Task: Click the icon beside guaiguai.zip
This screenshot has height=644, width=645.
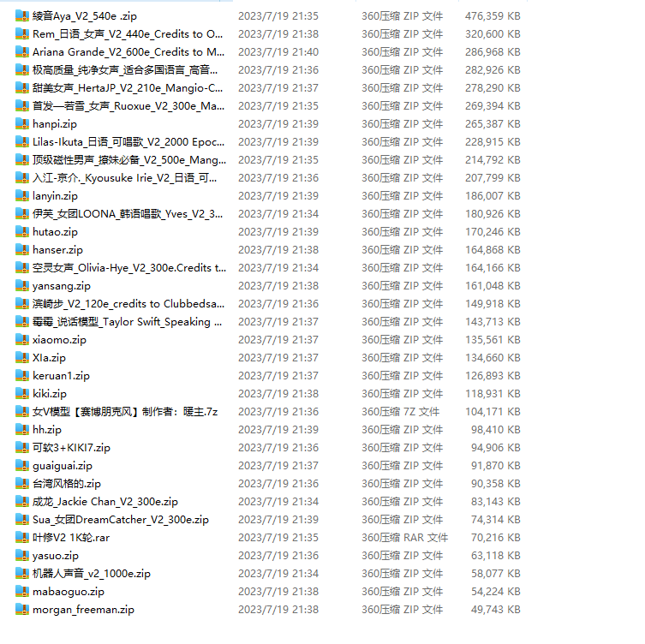Action: [22, 466]
